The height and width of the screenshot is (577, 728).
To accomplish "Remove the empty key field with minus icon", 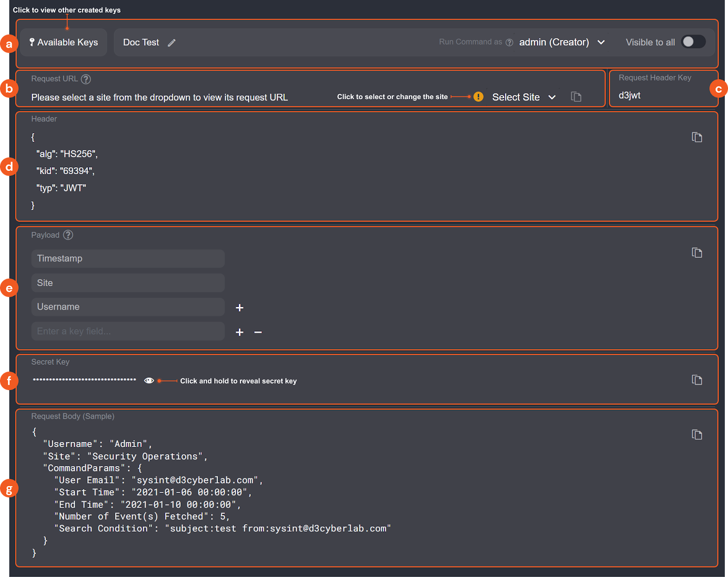I will point(258,332).
